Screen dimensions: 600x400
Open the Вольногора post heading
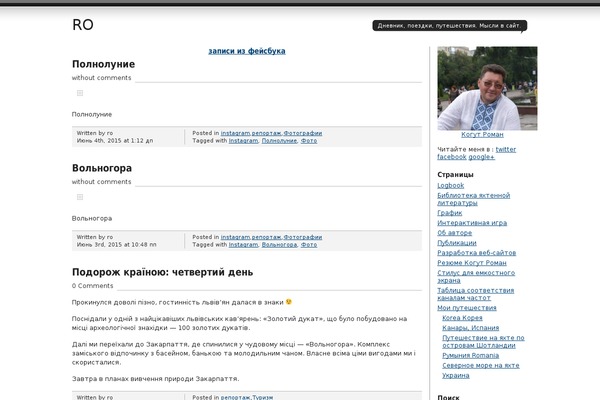(102, 168)
